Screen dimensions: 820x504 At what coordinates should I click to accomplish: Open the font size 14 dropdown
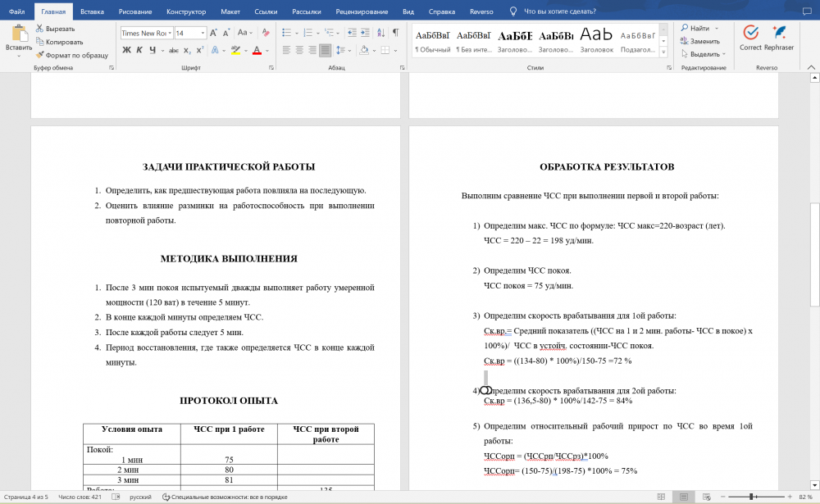[x=190, y=33]
